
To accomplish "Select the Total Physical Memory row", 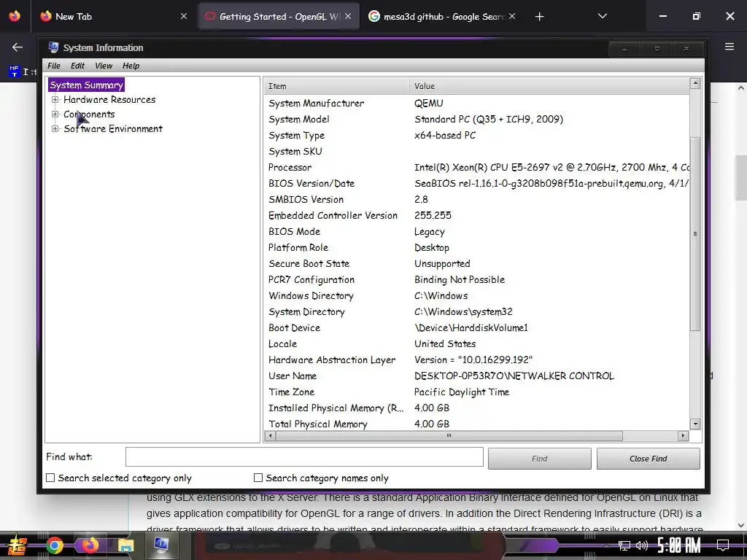I will click(x=476, y=424).
